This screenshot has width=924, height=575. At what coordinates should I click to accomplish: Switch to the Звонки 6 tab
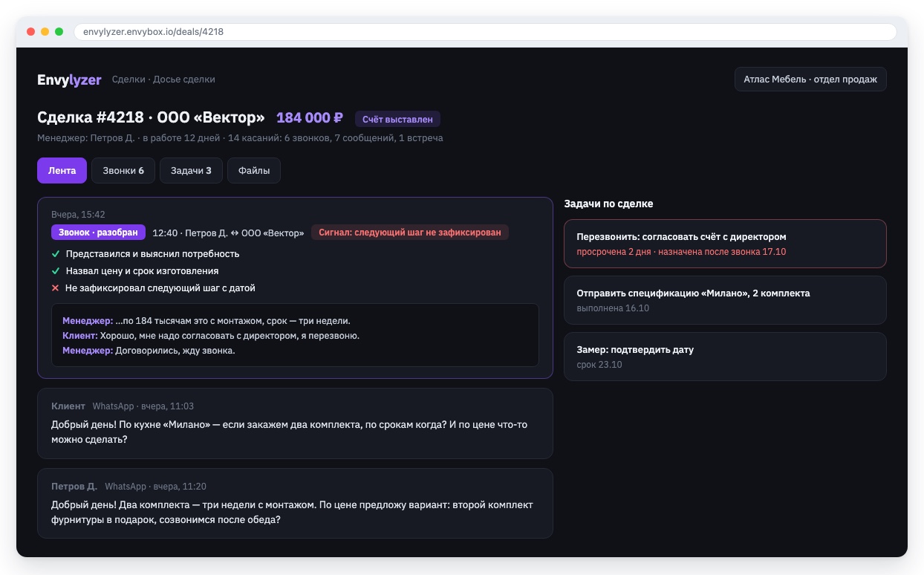123,170
